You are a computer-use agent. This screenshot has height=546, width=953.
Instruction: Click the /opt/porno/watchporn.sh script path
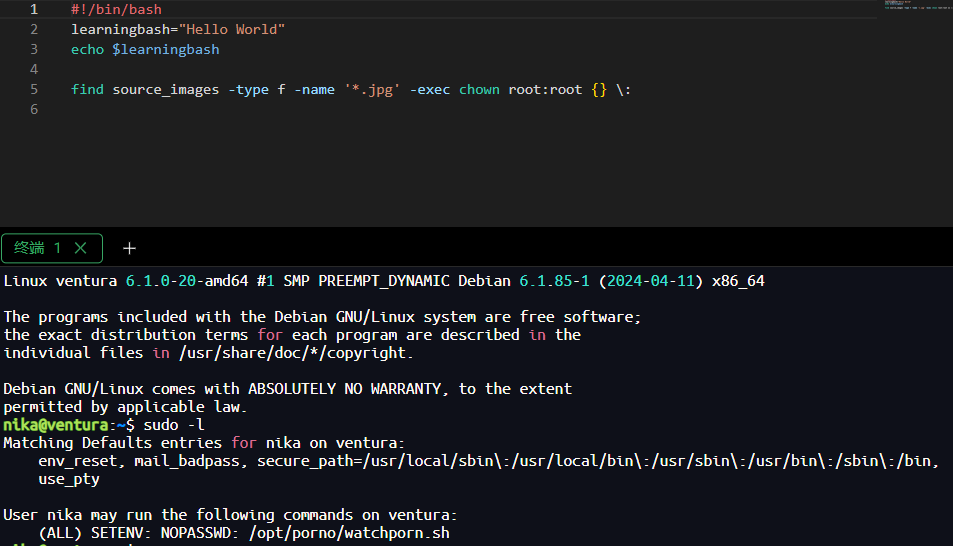click(x=349, y=533)
